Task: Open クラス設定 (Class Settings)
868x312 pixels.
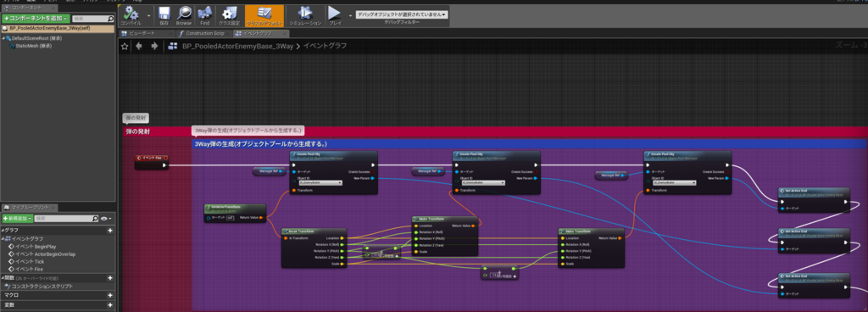Action: tap(229, 16)
